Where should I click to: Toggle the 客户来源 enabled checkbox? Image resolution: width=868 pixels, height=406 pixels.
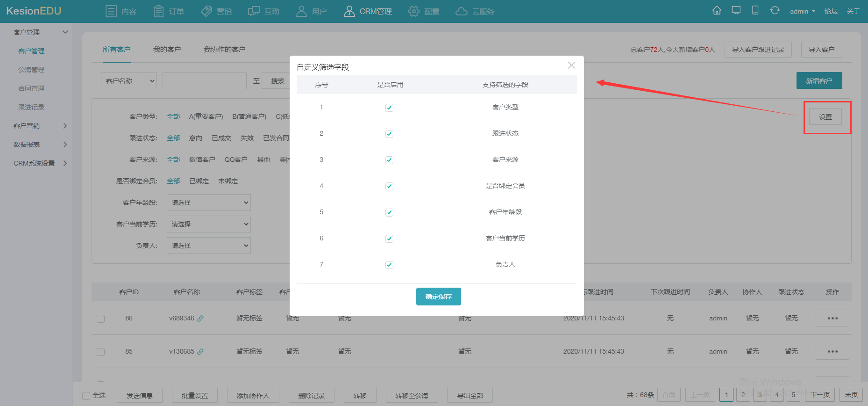point(389,160)
